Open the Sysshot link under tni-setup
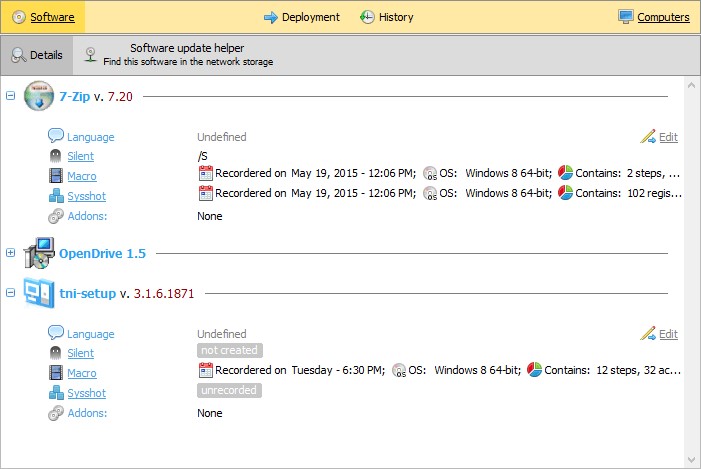Screen dimensions: 701x469 coord(86,393)
